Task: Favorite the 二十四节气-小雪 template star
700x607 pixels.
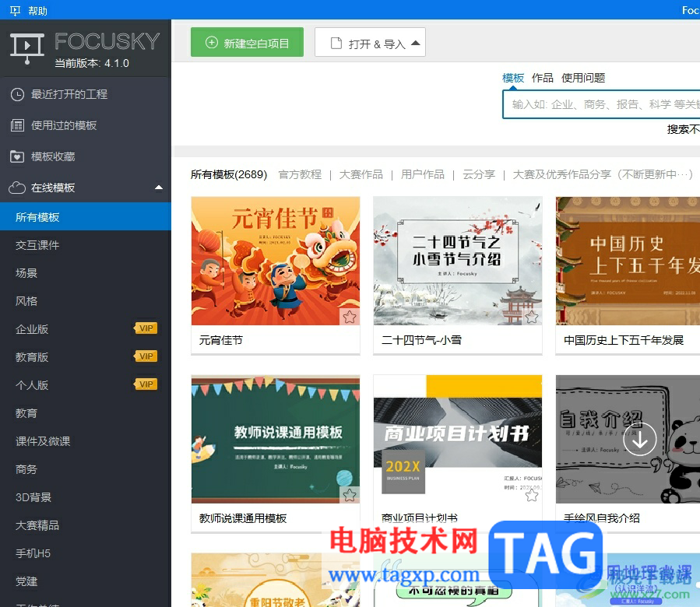Action: (531, 317)
